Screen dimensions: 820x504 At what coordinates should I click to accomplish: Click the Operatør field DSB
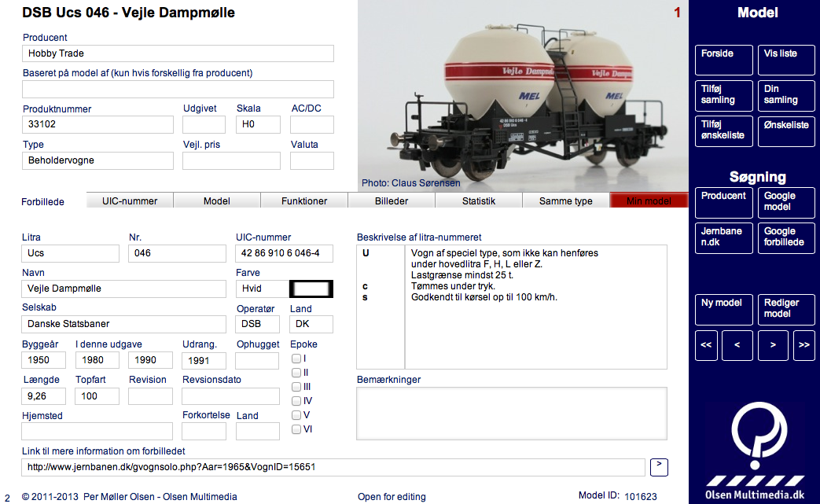click(x=258, y=324)
